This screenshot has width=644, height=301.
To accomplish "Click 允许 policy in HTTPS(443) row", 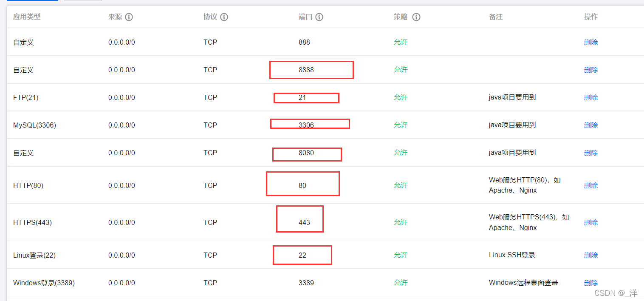I will (401, 222).
